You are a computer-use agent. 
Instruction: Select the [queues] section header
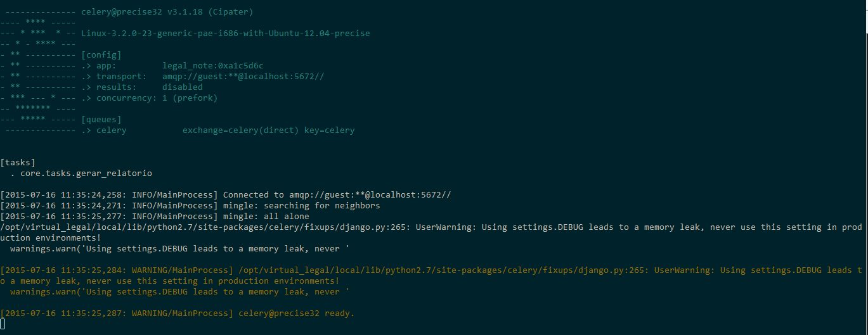101,120
